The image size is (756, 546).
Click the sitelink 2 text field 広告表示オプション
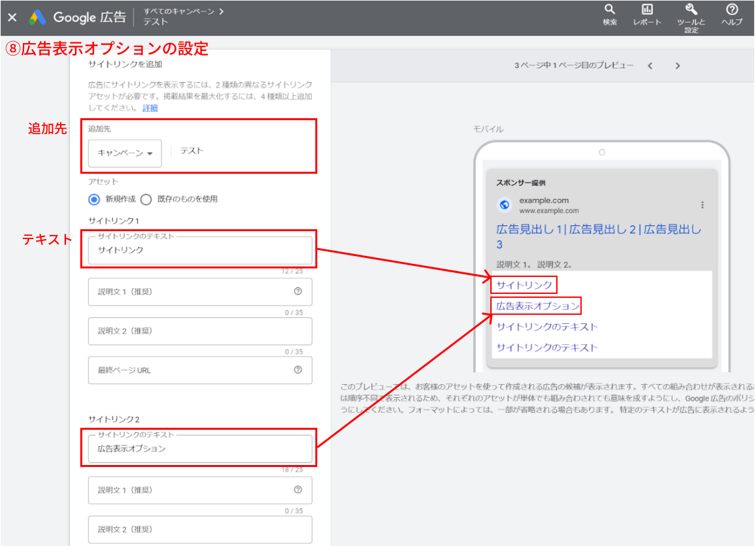(200, 449)
